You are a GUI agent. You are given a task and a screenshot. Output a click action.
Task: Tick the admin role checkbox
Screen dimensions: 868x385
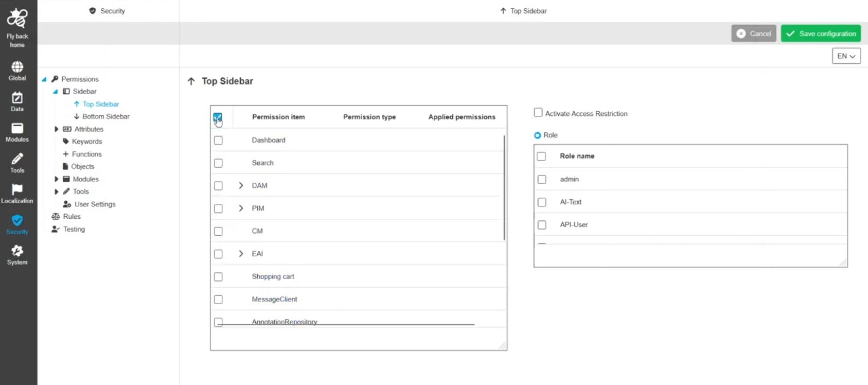tap(542, 180)
